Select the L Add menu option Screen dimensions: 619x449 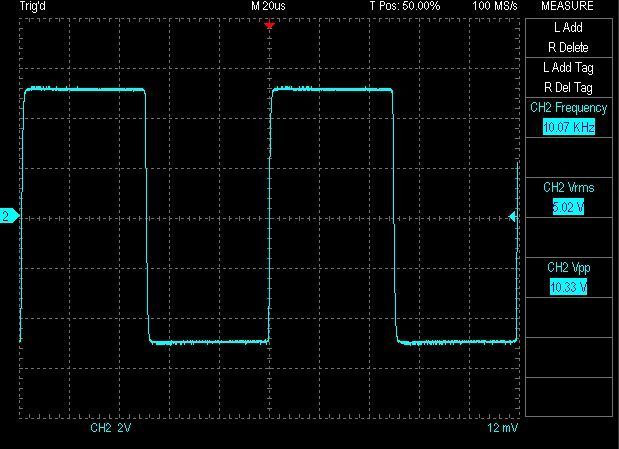tap(568, 27)
